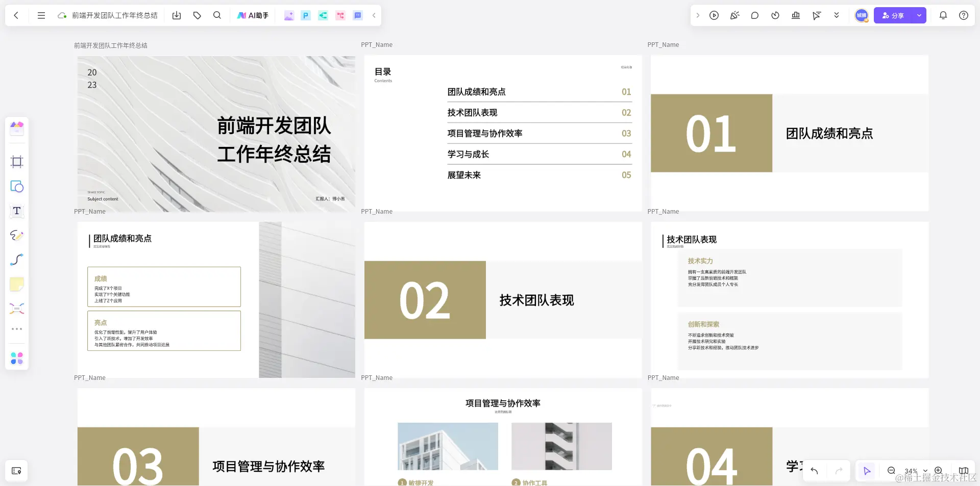980x486 pixels.
Task: Click the redo arrow
Action: (839, 471)
